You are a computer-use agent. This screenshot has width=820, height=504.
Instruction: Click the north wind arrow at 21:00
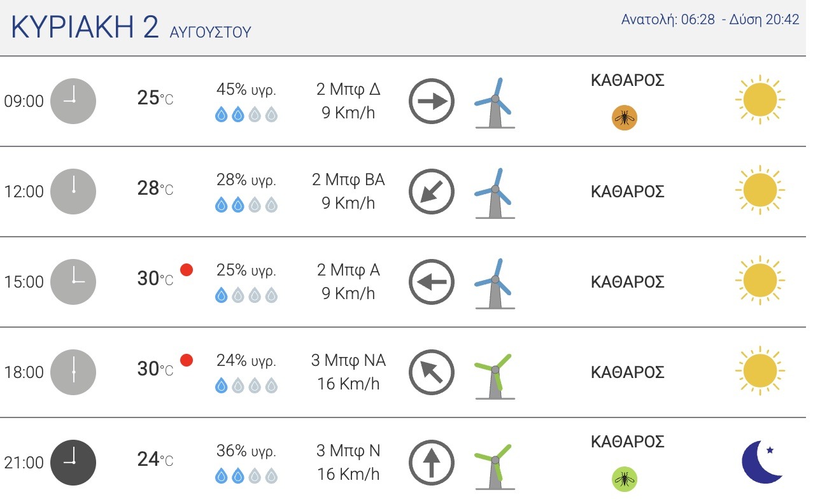click(431, 463)
